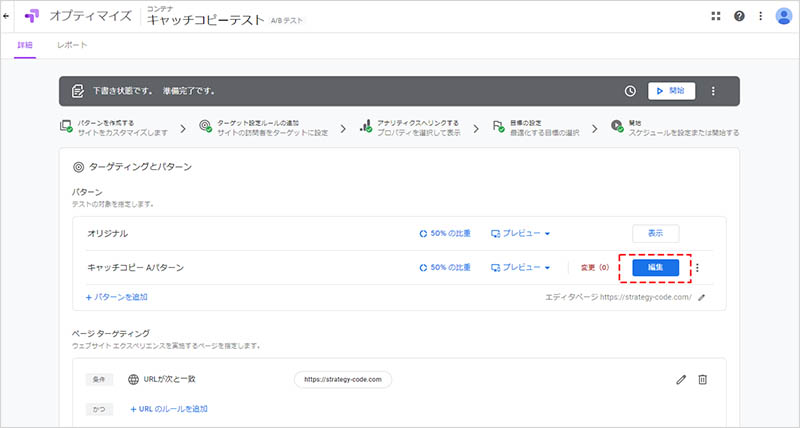Expand プレビュー dropdown for オリジナル
Image resolution: width=800 pixels, height=428 pixels.
click(521, 234)
